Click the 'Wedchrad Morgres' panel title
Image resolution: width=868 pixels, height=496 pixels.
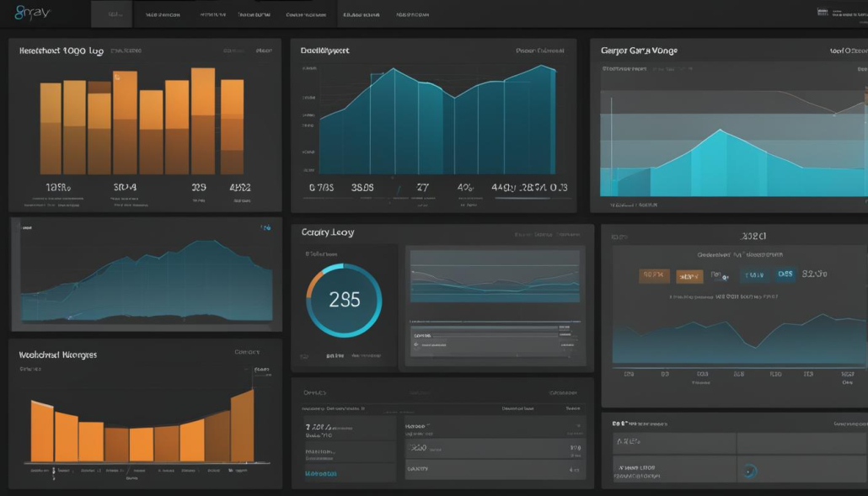click(57, 355)
